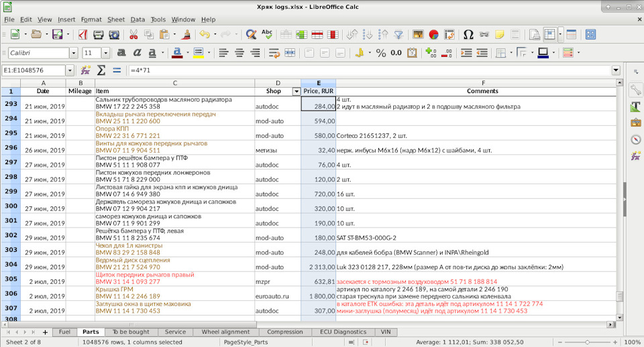Screen dimensions: 644x347
Task: Select row 300 header
Action: 11,206
